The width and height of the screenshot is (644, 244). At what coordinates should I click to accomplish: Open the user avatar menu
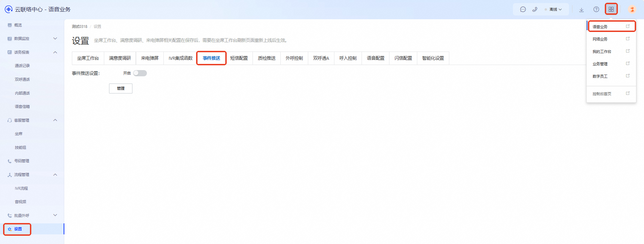click(x=632, y=9)
